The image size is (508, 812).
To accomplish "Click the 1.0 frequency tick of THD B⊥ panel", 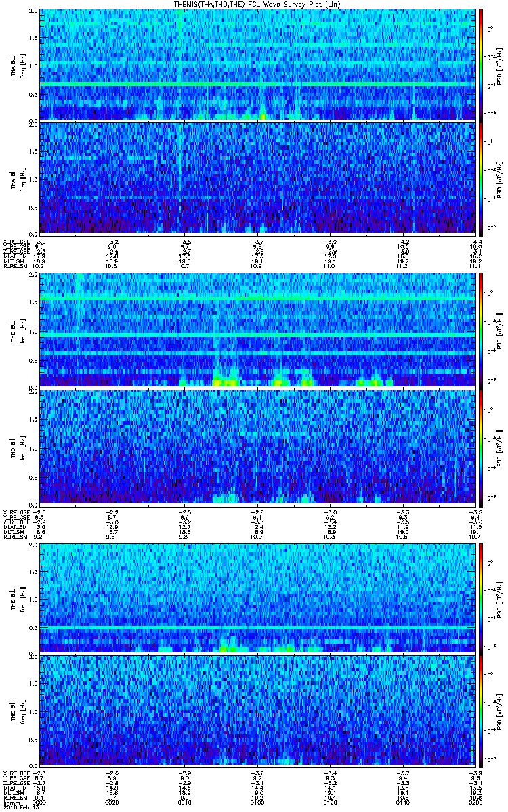I will (33, 331).
